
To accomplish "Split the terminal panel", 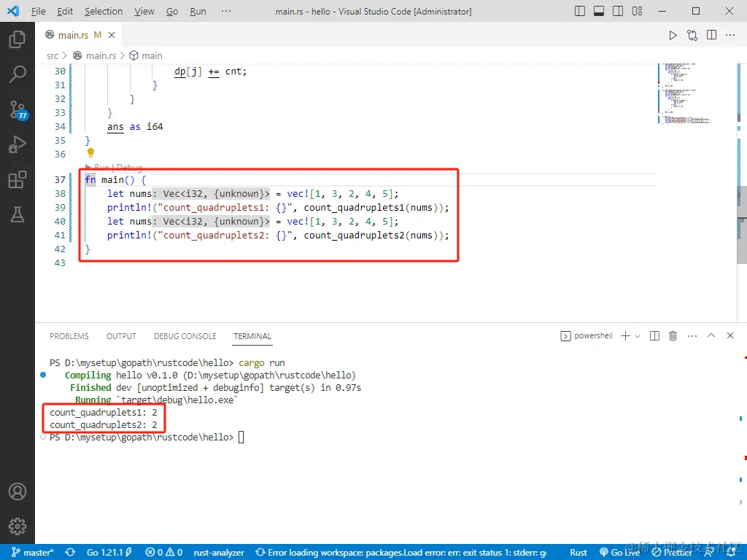I will tap(654, 335).
